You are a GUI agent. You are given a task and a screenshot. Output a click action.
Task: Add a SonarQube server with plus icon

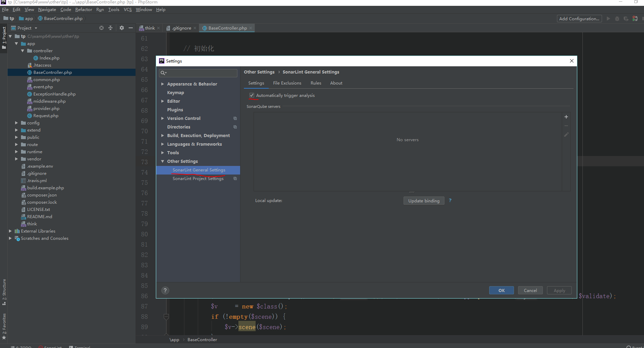point(566,117)
